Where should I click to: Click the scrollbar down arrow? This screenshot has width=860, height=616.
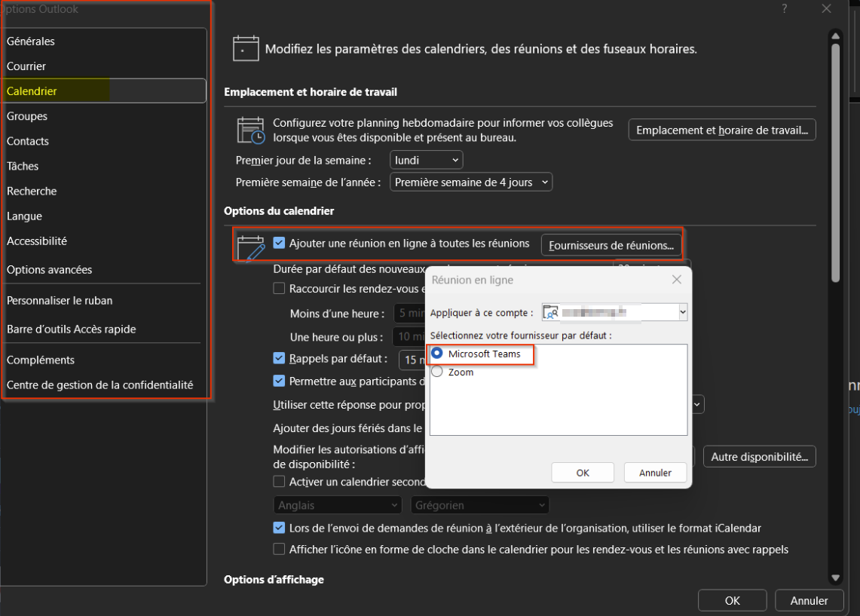[835, 577]
